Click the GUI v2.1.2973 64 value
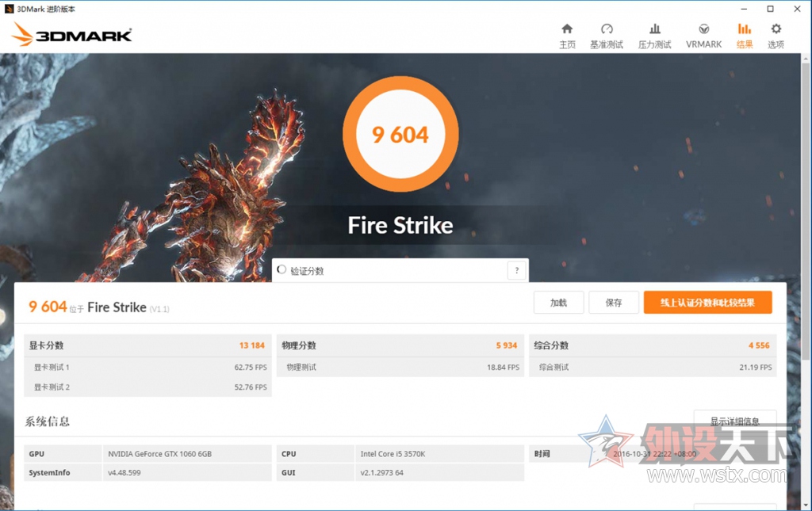This screenshot has width=812, height=511. (x=439, y=472)
